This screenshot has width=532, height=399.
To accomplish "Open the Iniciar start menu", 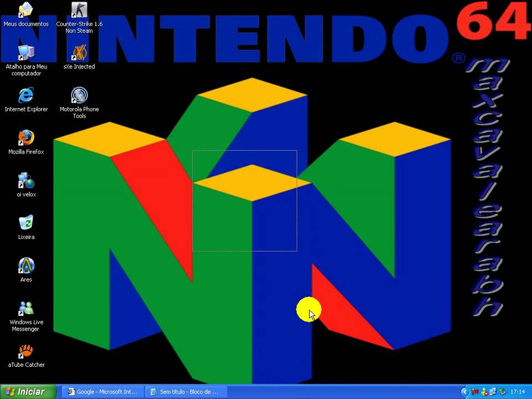I will [28, 392].
